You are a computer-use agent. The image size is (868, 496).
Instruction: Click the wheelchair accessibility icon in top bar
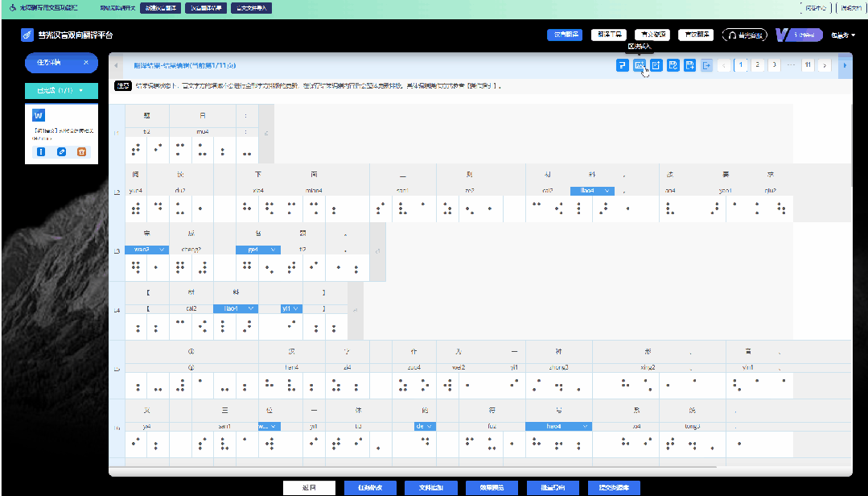click(x=13, y=8)
